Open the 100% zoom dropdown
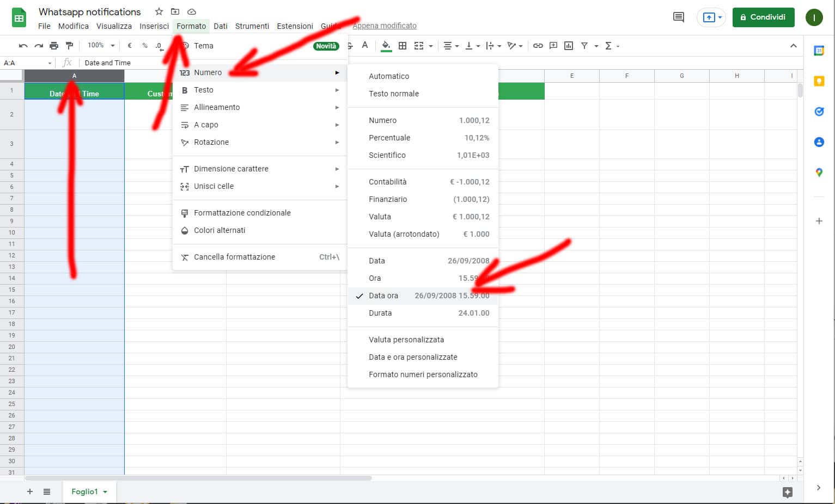 [x=101, y=46]
